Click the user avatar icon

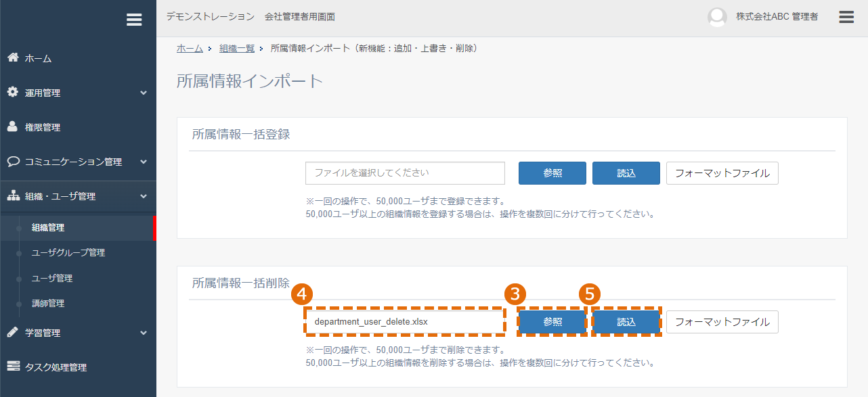[x=717, y=17]
